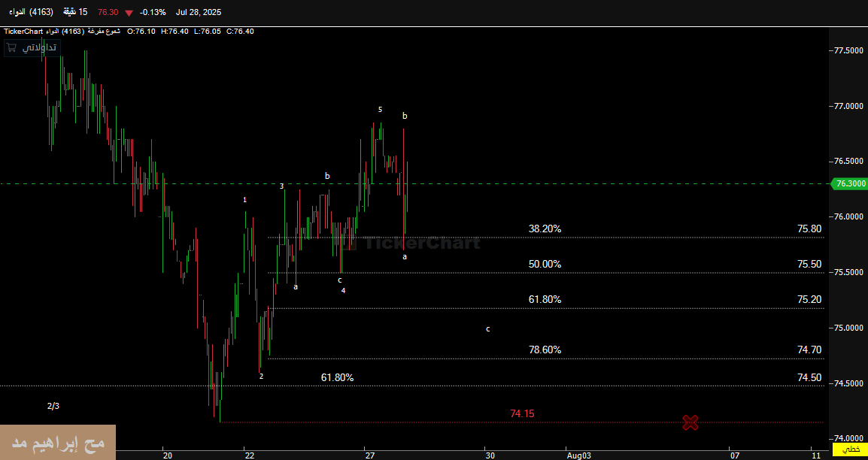
Task: Select the 78.60% Fibonacci level label
Action: pos(545,350)
